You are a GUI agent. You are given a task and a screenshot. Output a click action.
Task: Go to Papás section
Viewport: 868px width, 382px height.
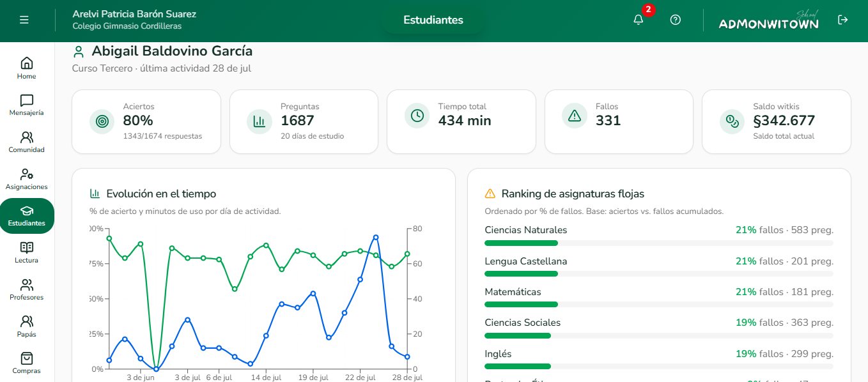27,326
